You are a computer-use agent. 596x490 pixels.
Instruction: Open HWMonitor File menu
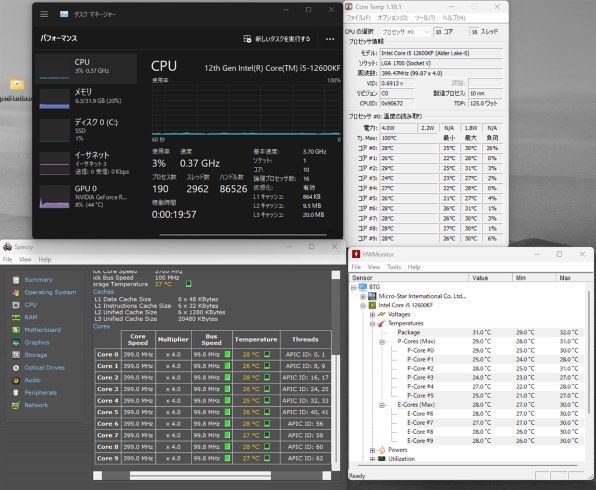point(356,267)
